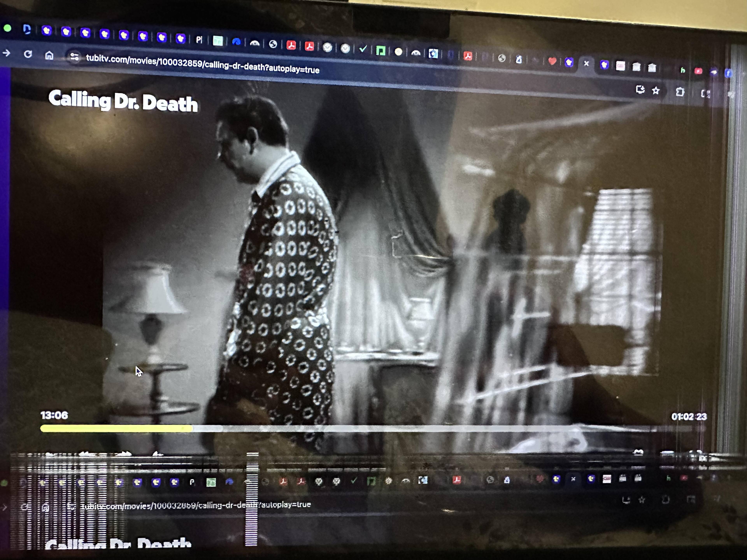Open site information icon beside URL
747x560 pixels.
pyautogui.click(x=75, y=57)
